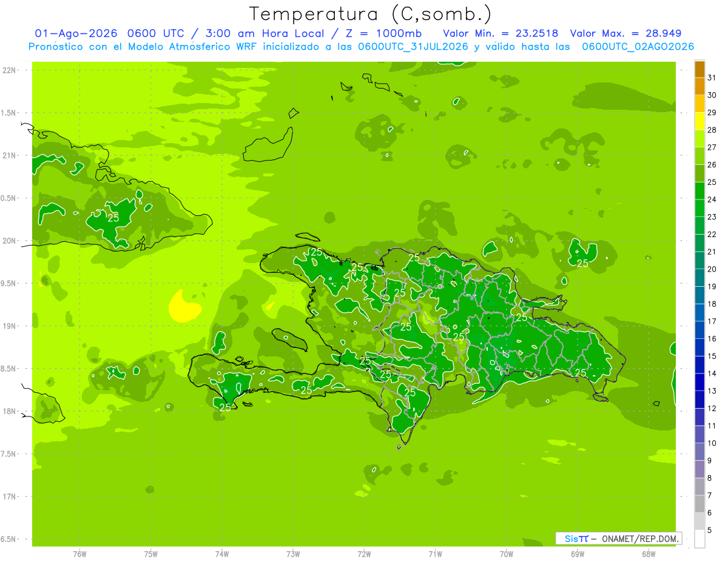Screen dimensions: 728x562
Task: Pick the teal legend swatch between 19 and 20
Action: 699,278
